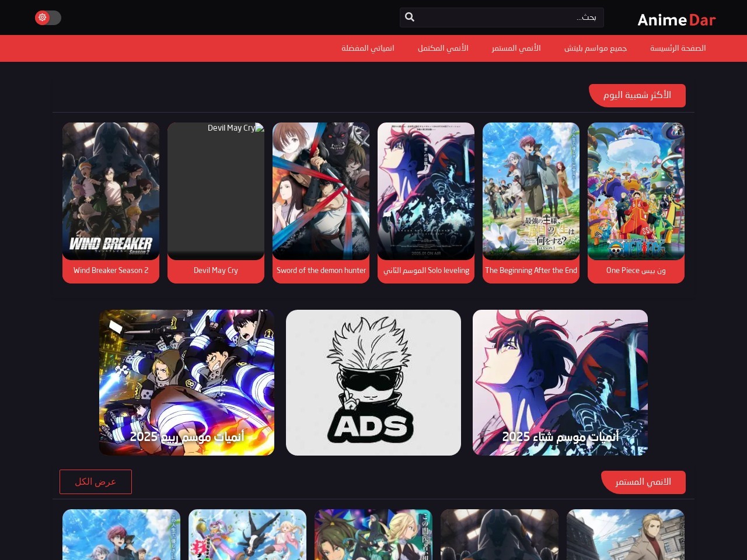Open the Devil May Cry broken poster
The height and width of the screenshot is (560, 747).
(x=216, y=191)
